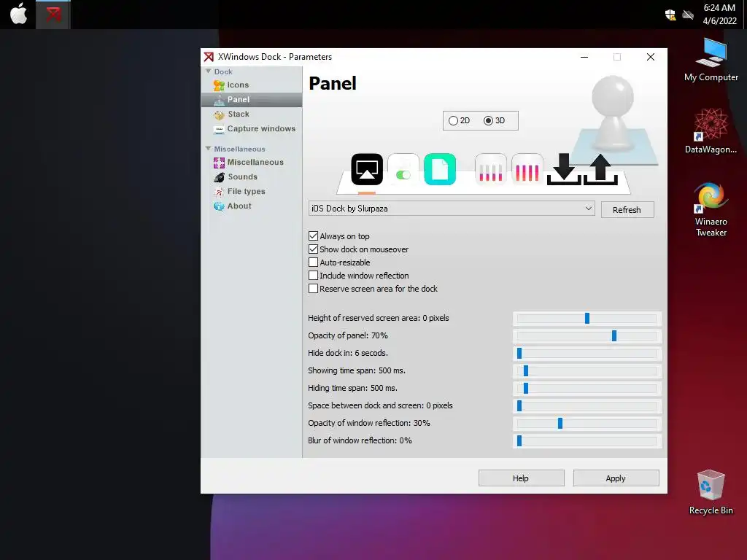Click Opacity of window reflection slider
Viewport: 747px width, 560px height.
tap(587, 424)
